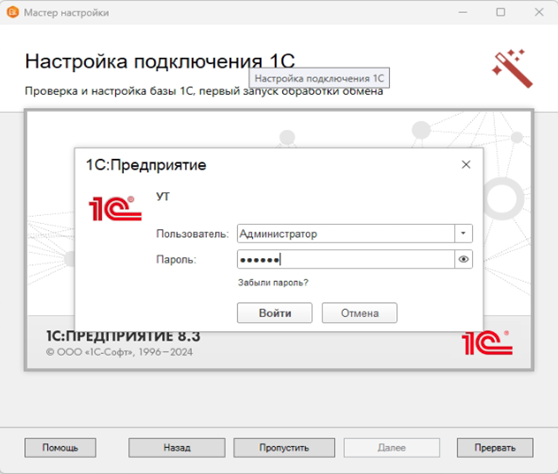Click the magic wand wizard icon

[x=512, y=68]
